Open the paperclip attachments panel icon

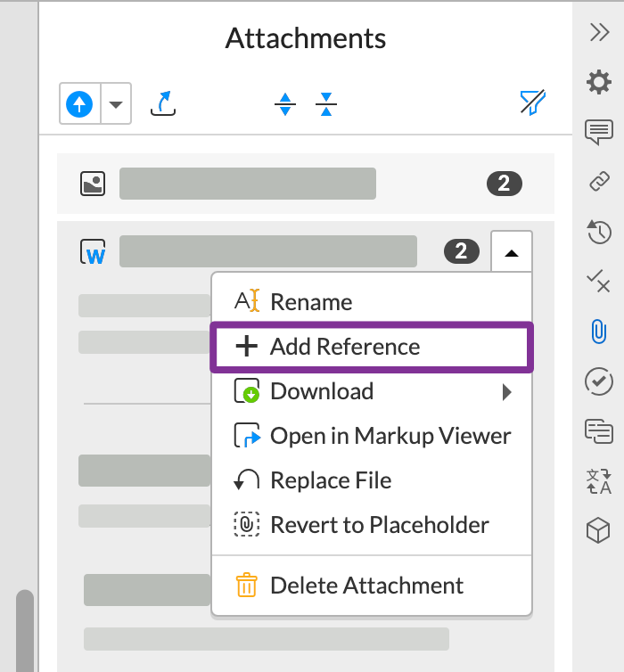point(598,332)
